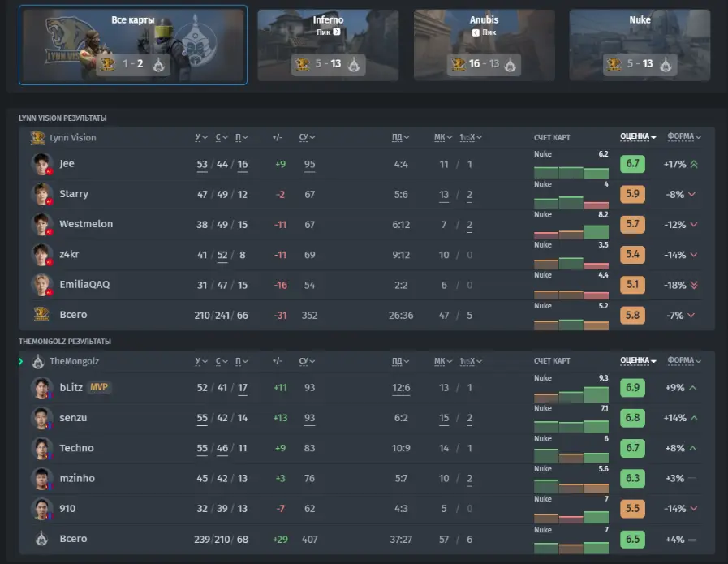Open senzu's player avatar
The image size is (728, 564).
pyautogui.click(x=41, y=418)
